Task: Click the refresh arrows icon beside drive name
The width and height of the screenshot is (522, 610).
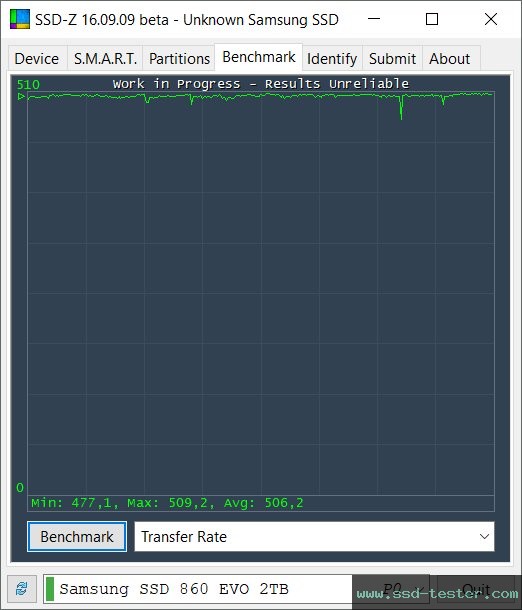Action: point(22,589)
